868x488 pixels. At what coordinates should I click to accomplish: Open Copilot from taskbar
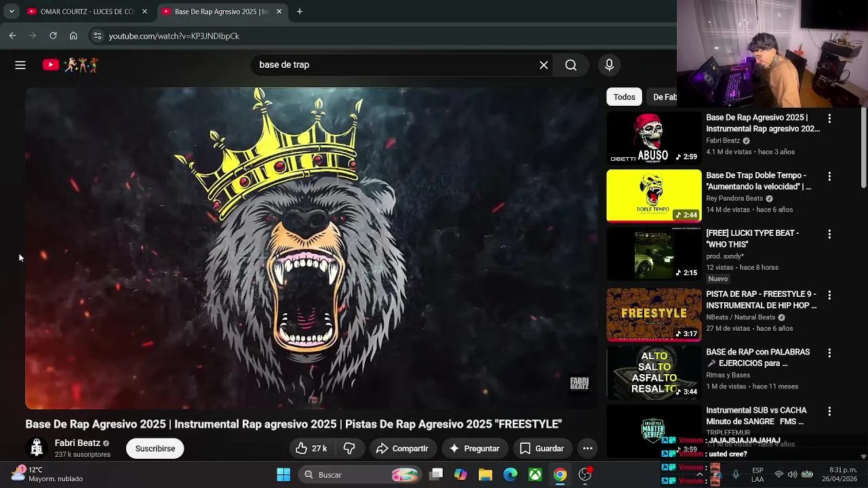tap(460, 474)
